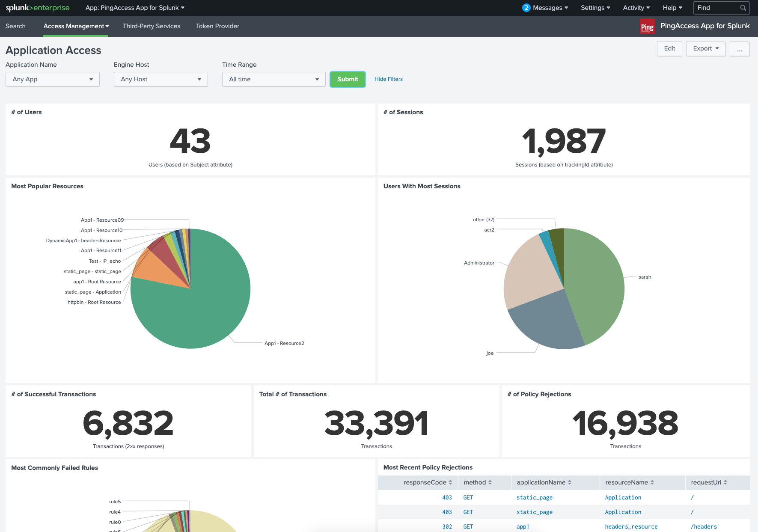Click the 'static_page - Application' label
Image resolution: width=758 pixels, height=532 pixels.
pos(93,292)
